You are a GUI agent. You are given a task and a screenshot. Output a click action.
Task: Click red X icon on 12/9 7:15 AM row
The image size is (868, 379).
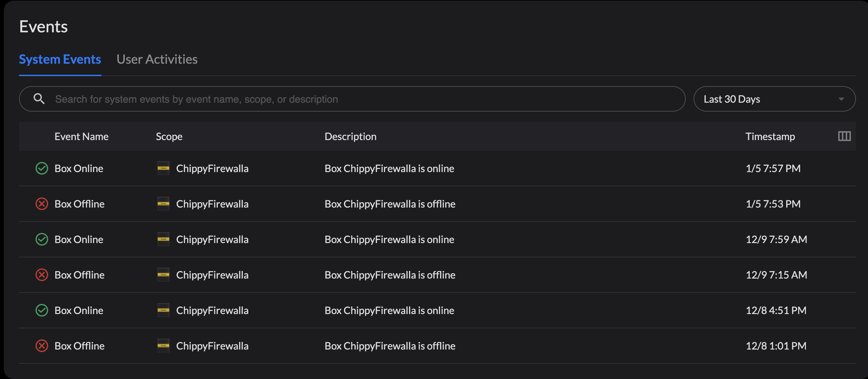click(x=42, y=275)
